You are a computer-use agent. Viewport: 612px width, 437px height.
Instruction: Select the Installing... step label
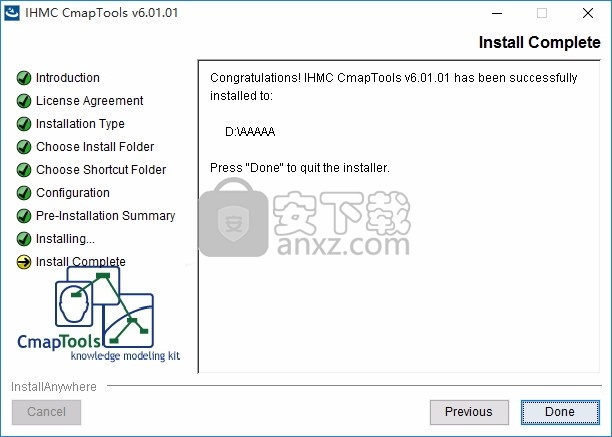click(65, 239)
